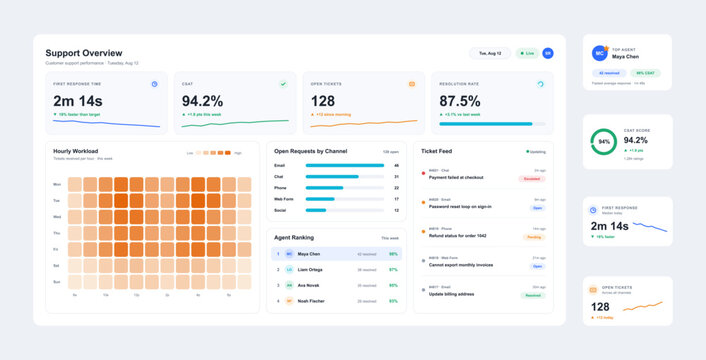Viewport: 706px width, 360px height.
Task: Click orange status dot for Refund status ticket
Action: tap(423, 232)
